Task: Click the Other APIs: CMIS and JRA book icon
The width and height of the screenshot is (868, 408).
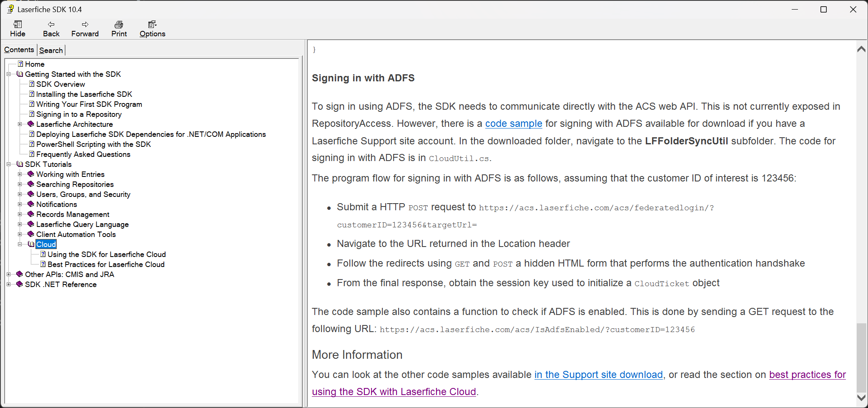Action: (20, 274)
